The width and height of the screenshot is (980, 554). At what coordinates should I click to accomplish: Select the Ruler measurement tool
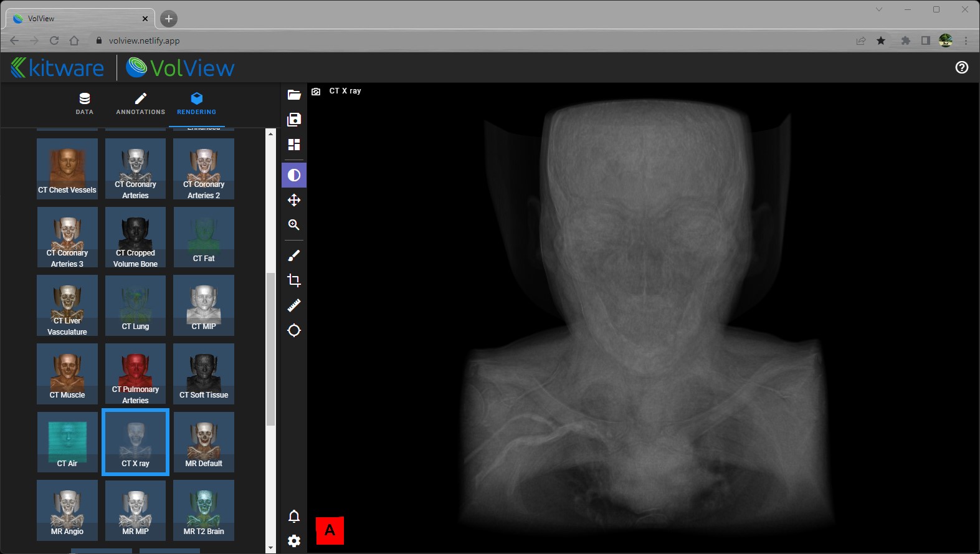pyautogui.click(x=294, y=305)
